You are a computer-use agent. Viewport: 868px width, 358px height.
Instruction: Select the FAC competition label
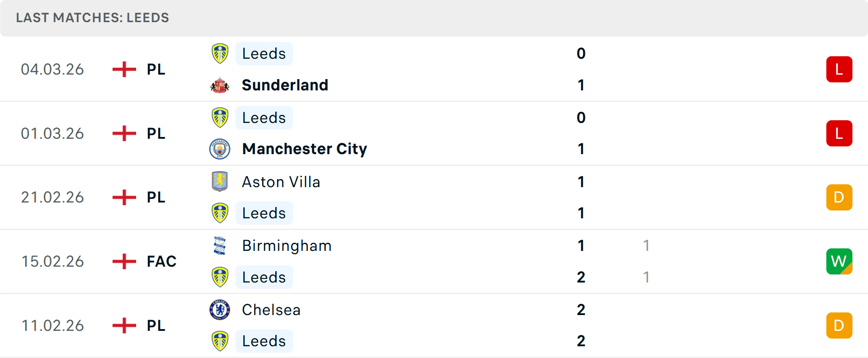(160, 261)
